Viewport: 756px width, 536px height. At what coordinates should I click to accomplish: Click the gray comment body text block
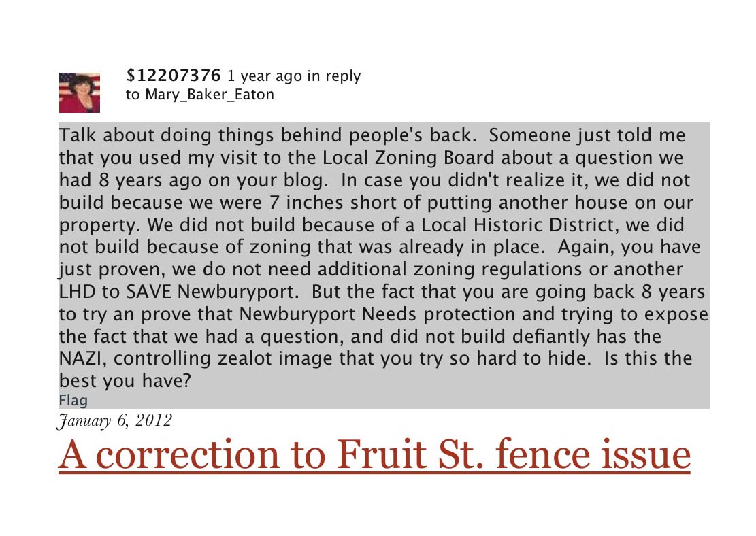pyautogui.click(x=384, y=265)
